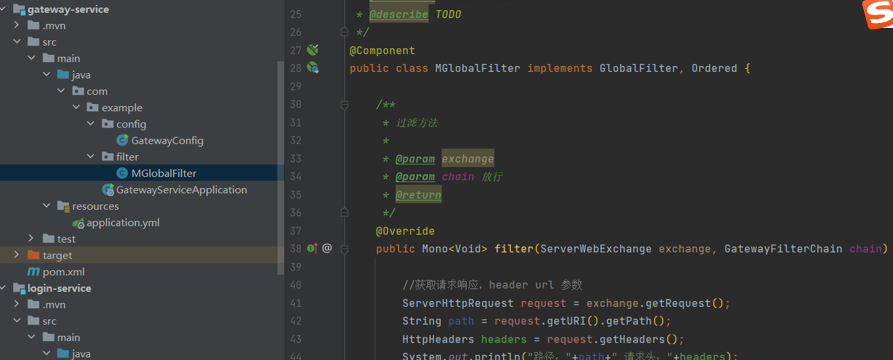Click the MGlobalFilter class name in code

477,68
